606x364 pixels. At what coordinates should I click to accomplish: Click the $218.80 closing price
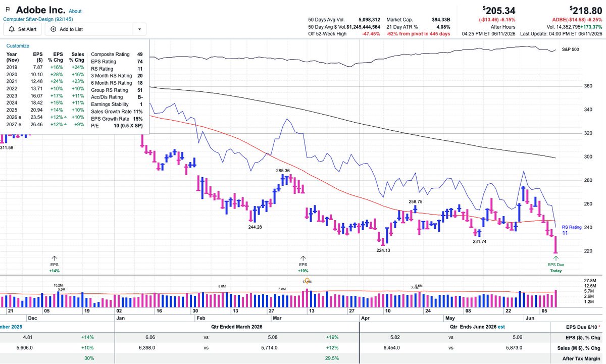[x=585, y=10]
